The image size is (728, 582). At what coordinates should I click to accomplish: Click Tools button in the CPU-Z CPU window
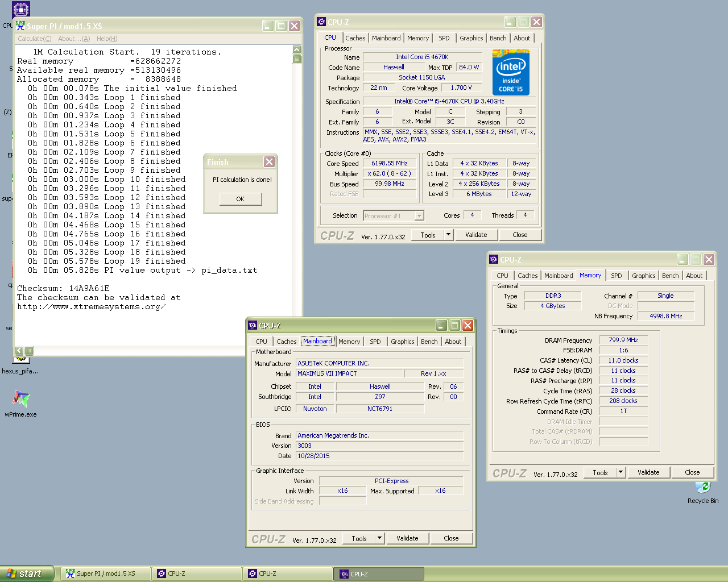[428, 235]
